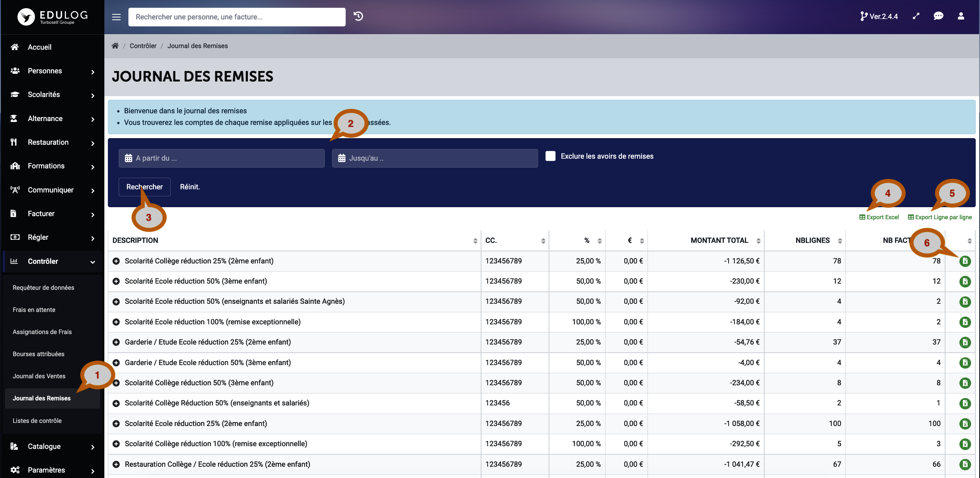Export Excel for Collège Réduction 50% enseignants row
980x478 pixels.
point(965,404)
